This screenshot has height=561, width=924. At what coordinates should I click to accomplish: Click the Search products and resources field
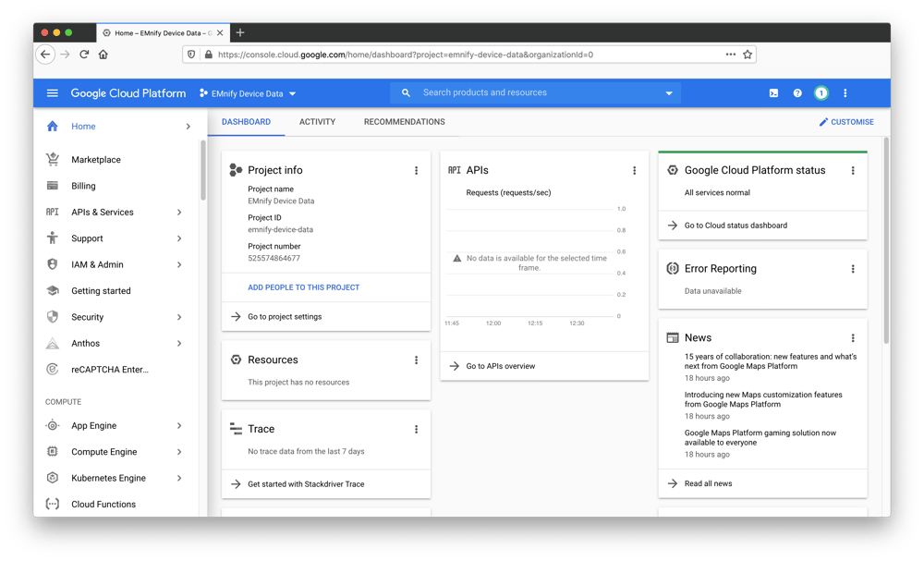coord(536,93)
